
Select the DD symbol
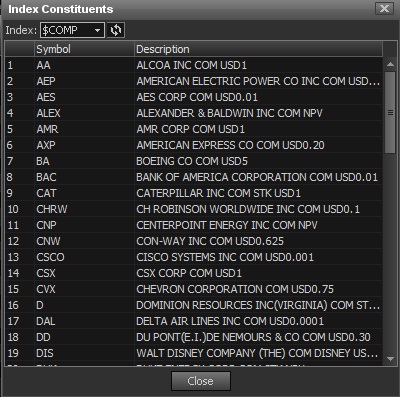tap(43, 337)
